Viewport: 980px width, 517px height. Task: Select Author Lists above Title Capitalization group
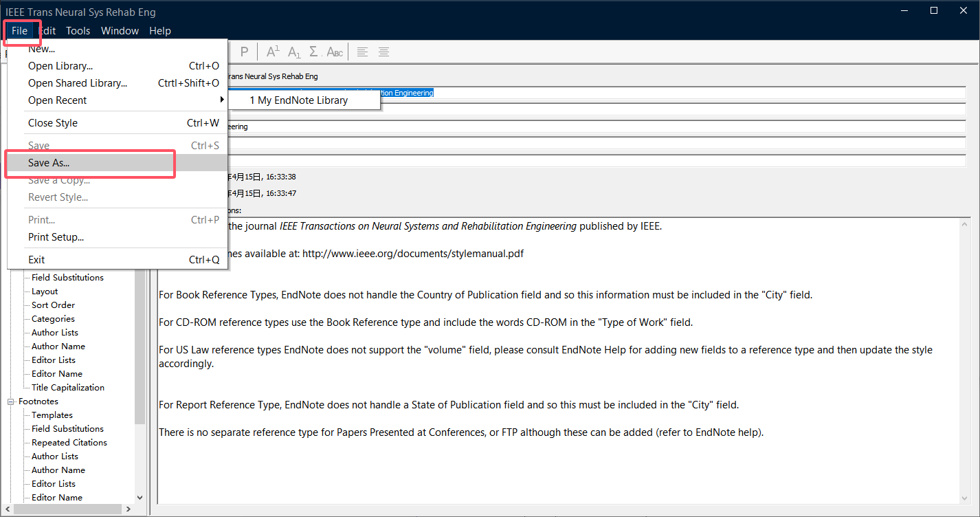tap(55, 333)
